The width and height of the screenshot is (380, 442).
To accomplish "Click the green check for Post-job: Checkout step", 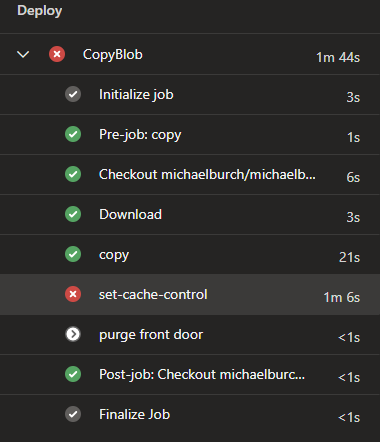I will click(x=73, y=374).
